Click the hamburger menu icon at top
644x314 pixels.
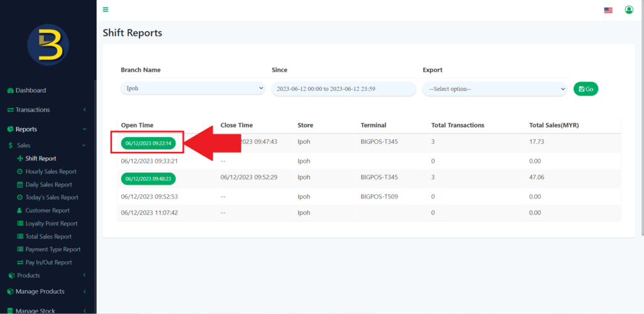(x=105, y=9)
